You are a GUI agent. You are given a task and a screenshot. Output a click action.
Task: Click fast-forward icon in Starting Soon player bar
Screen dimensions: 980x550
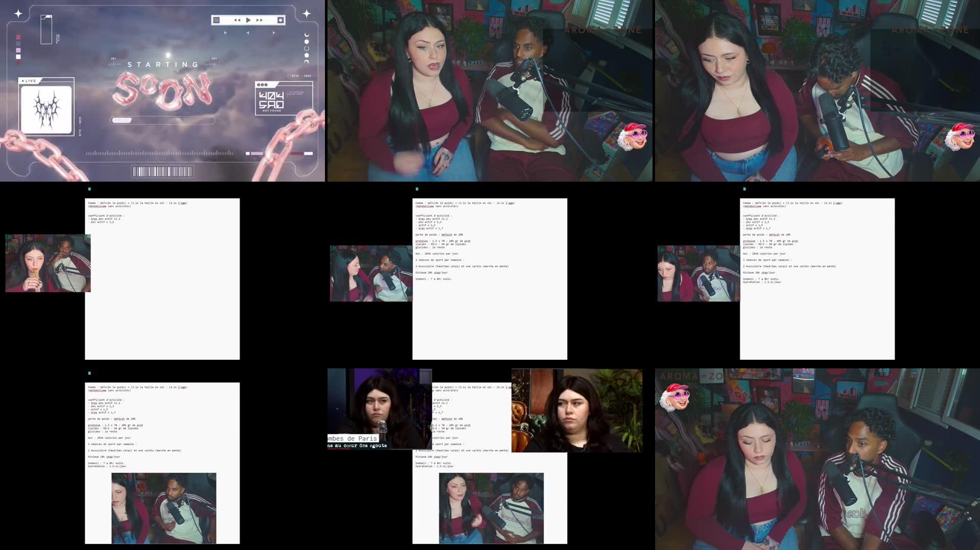[x=259, y=20]
